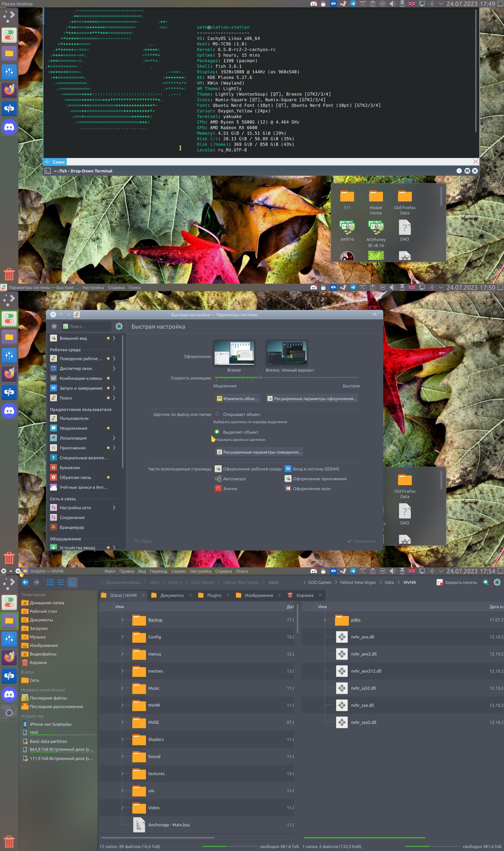
Task: Expand the Backup folder tree arrow
Action: pos(122,620)
